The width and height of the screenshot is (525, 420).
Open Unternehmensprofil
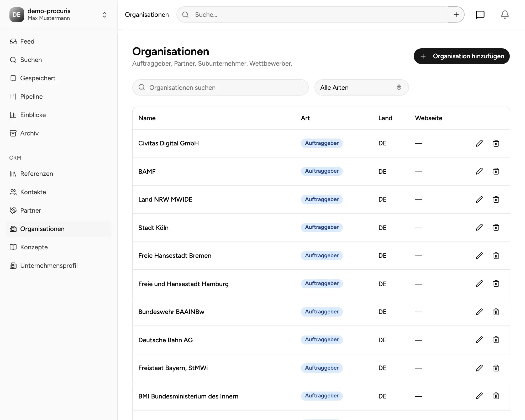point(59,266)
